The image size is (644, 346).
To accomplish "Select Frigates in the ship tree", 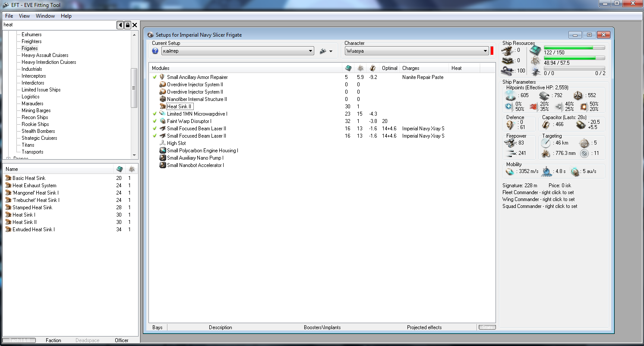I will tap(30, 48).
